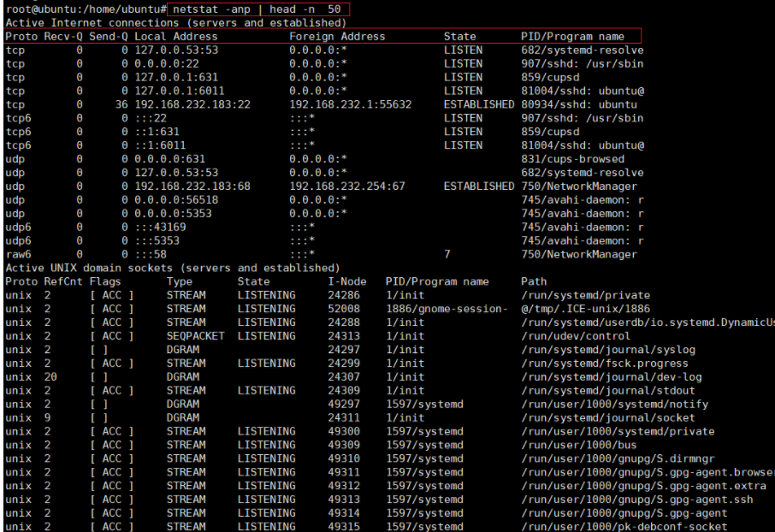The width and height of the screenshot is (775, 532).
Task: Click the udp 750/NetworkManager entry
Action: coord(579,186)
